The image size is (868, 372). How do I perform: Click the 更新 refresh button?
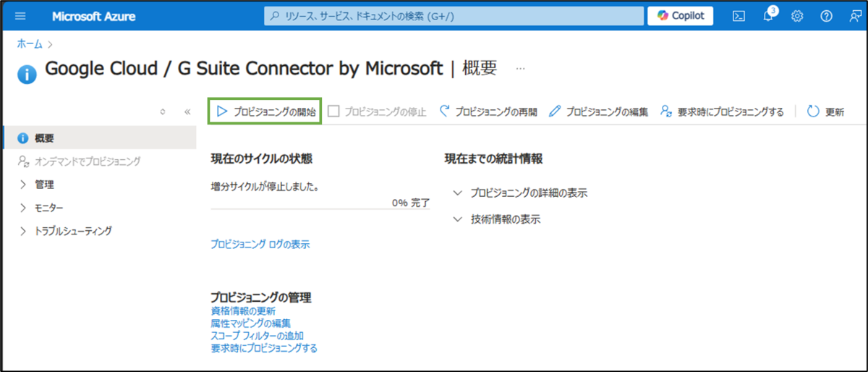pos(825,111)
